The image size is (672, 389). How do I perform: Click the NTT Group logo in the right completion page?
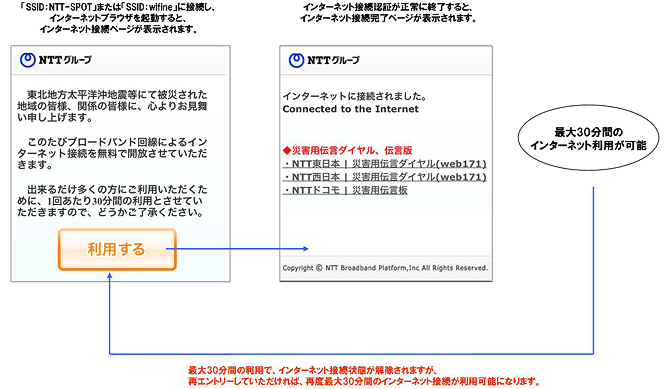(x=324, y=60)
